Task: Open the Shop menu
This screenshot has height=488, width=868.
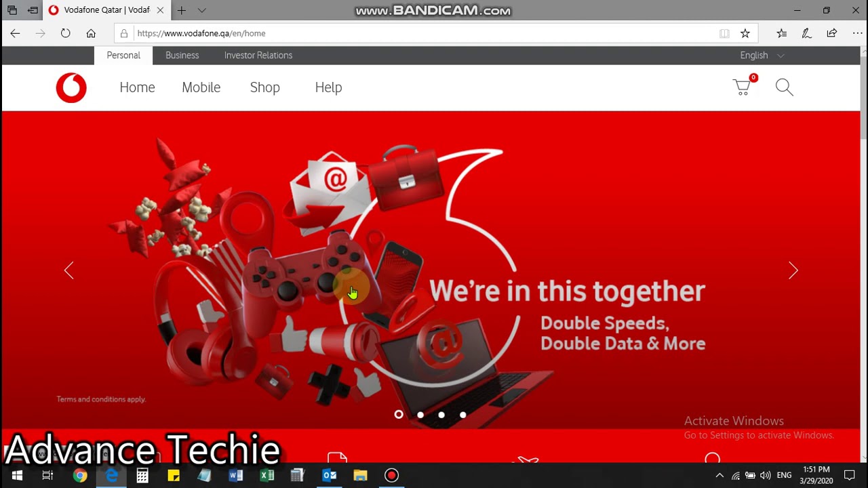Action: (264, 87)
